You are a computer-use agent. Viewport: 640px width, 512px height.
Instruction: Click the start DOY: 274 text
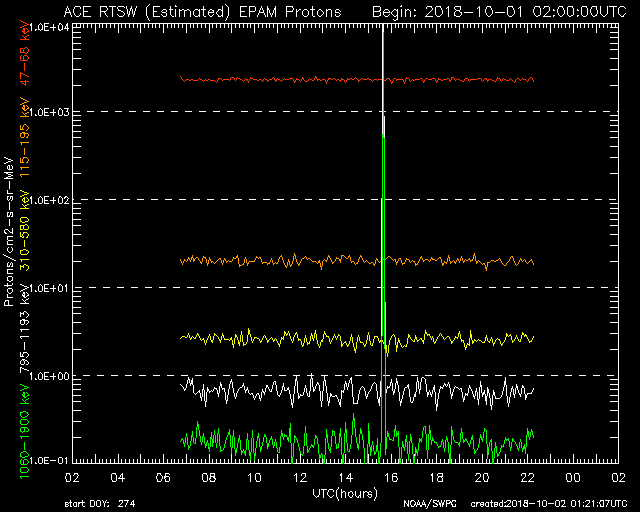97,504
